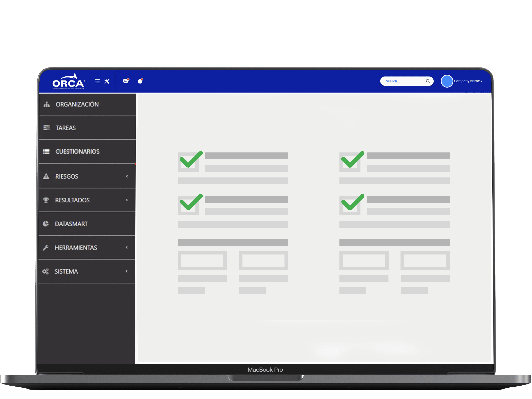
Task: Open the mail envelope notifications
Action: coord(126,81)
